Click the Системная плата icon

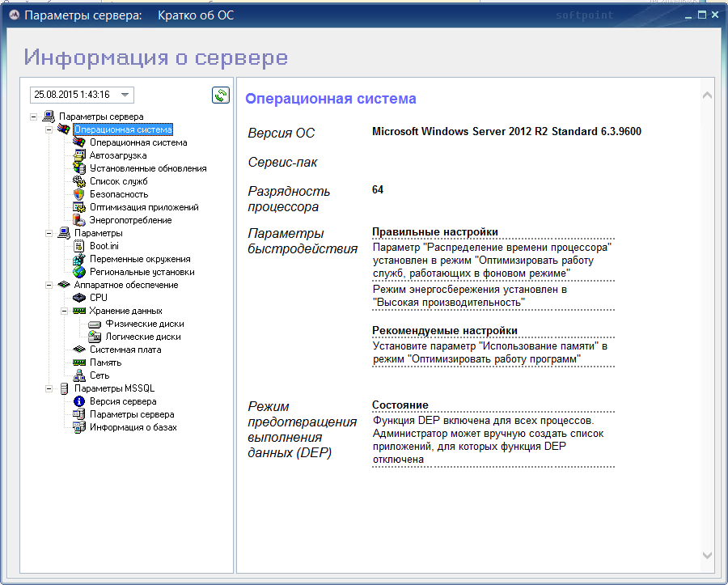[x=79, y=350]
